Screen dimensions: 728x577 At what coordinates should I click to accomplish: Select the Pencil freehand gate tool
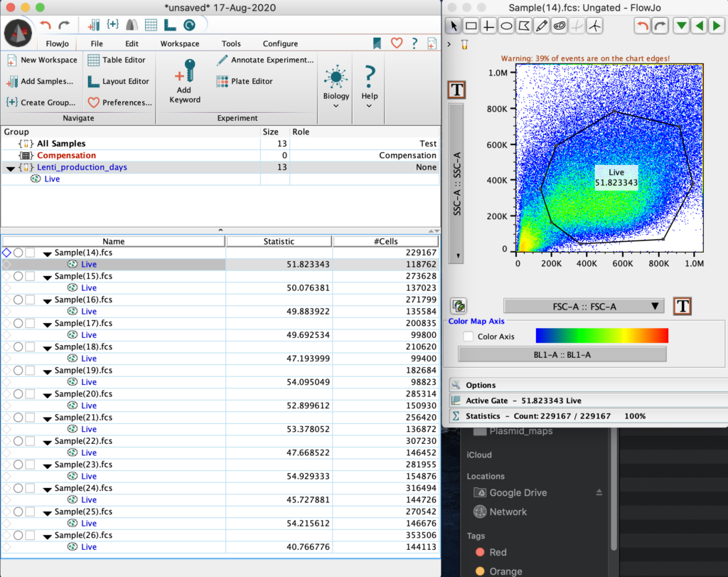[x=541, y=26]
